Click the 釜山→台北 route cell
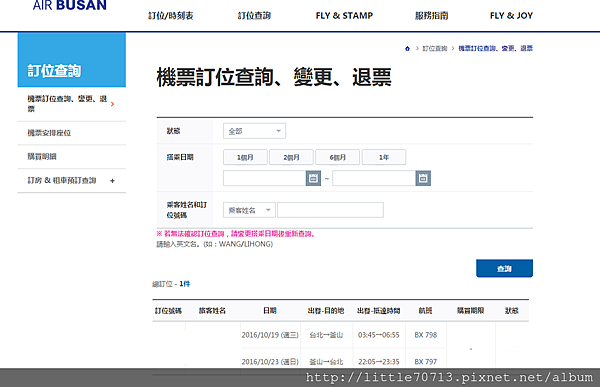This screenshot has width=600, height=387. coord(326,362)
